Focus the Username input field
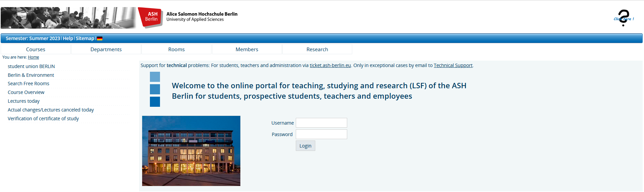This screenshot has height=192, width=644. click(321, 123)
